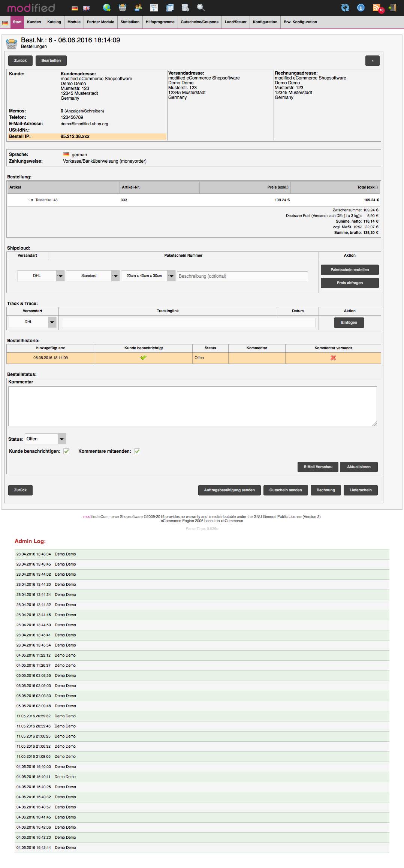404x868 pixels.
Task: Open the customers icon in top toolbar
Action: (138, 7)
